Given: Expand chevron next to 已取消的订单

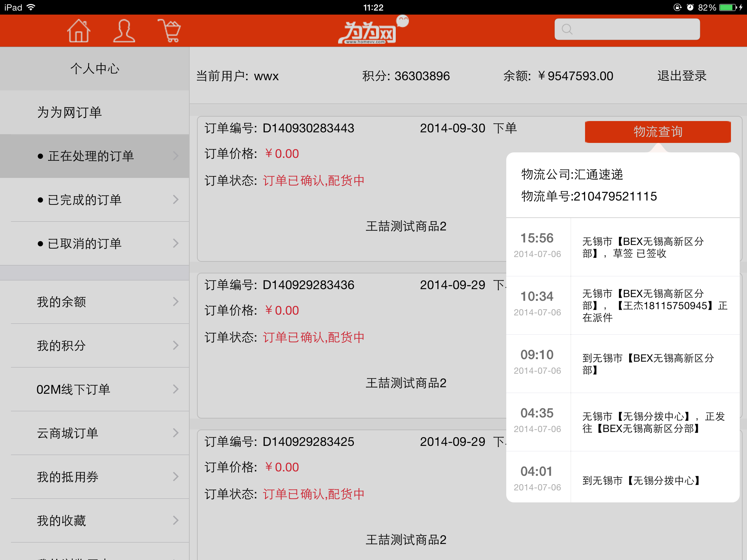Looking at the screenshot, I should (176, 243).
